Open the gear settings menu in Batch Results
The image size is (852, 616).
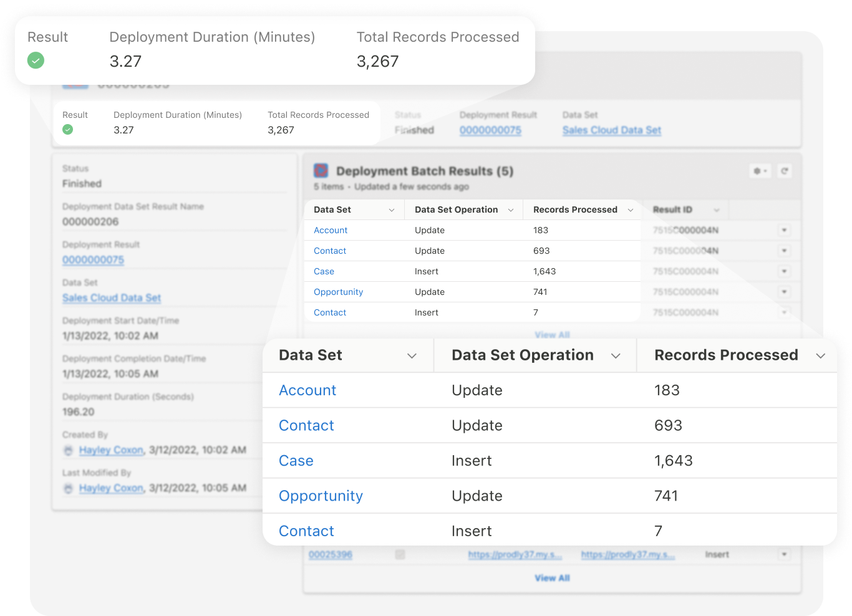click(760, 171)
